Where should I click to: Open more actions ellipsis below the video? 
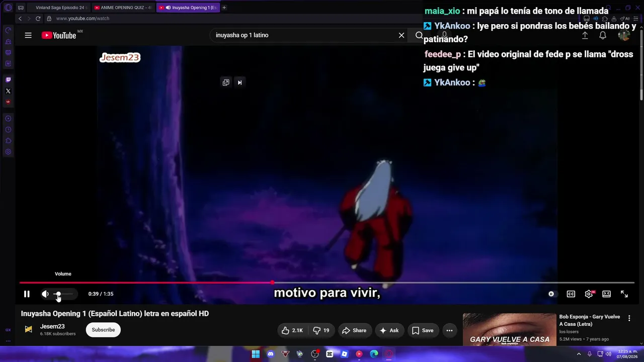tap(449, 330)
